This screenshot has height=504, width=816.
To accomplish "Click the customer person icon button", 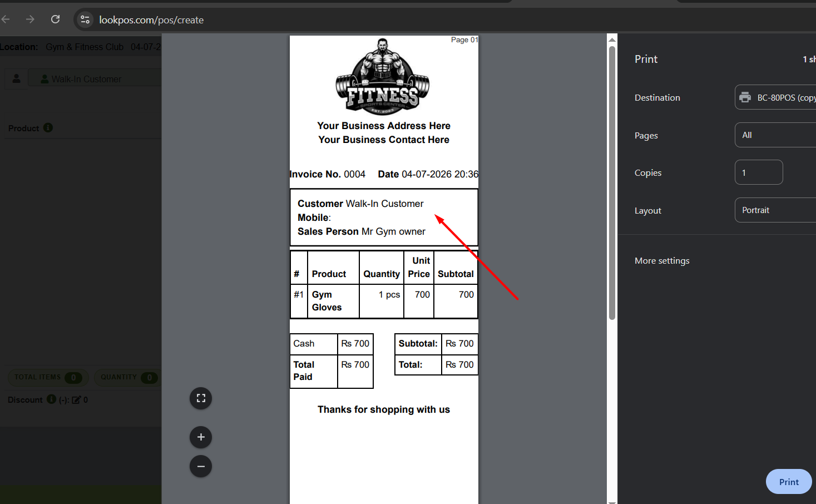I will [x=16, y=79].
